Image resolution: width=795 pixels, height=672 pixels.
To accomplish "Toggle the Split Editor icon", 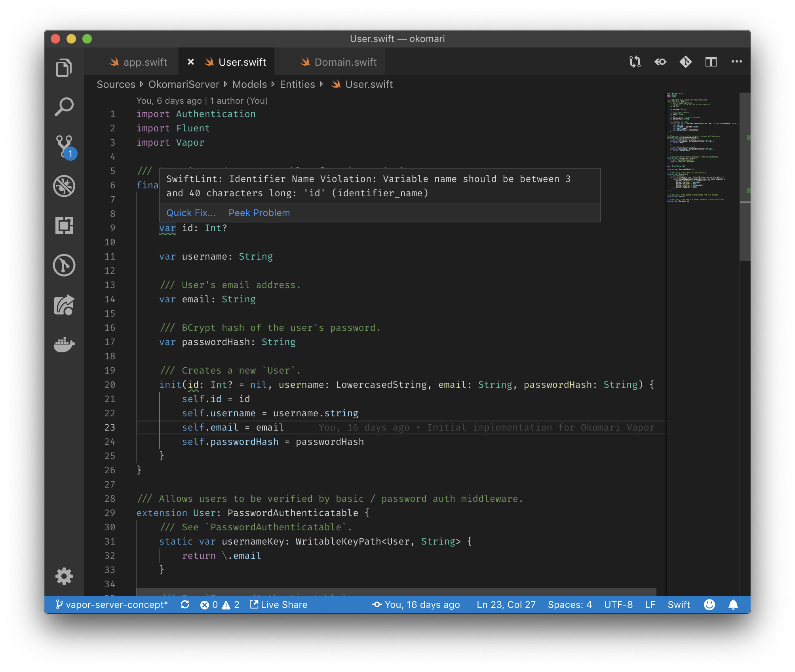I will pyautogui.click(x=711, y=61).
